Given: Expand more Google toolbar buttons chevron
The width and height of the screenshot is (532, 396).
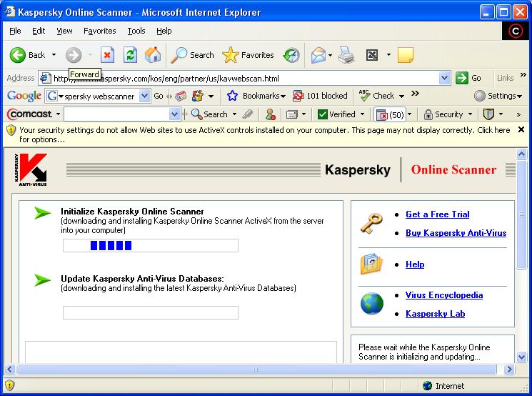Looking at the screenshot, I should pos(416,93).
